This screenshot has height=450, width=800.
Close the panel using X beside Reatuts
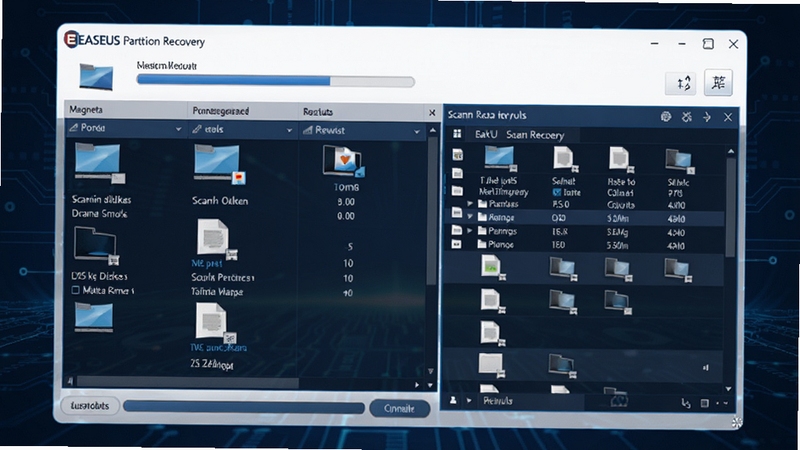tap(432, 112)
